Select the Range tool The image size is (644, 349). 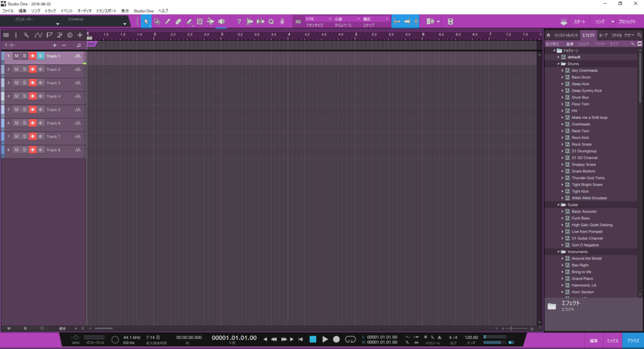click(x=157, y=21)
